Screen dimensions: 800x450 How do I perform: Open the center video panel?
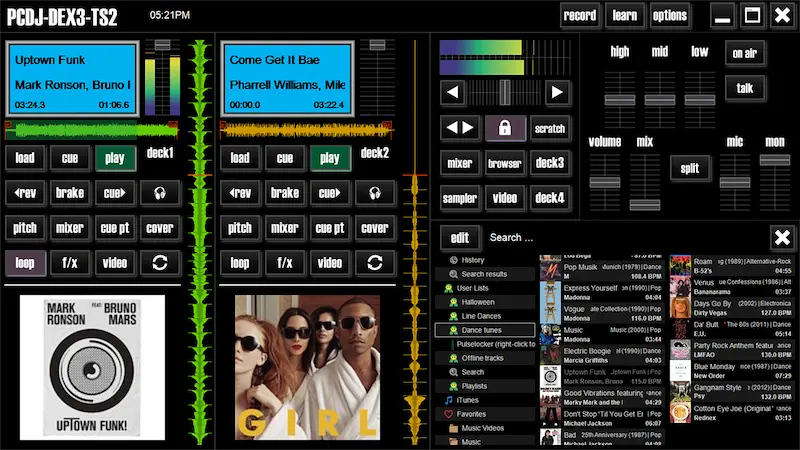tap(505, 198)
